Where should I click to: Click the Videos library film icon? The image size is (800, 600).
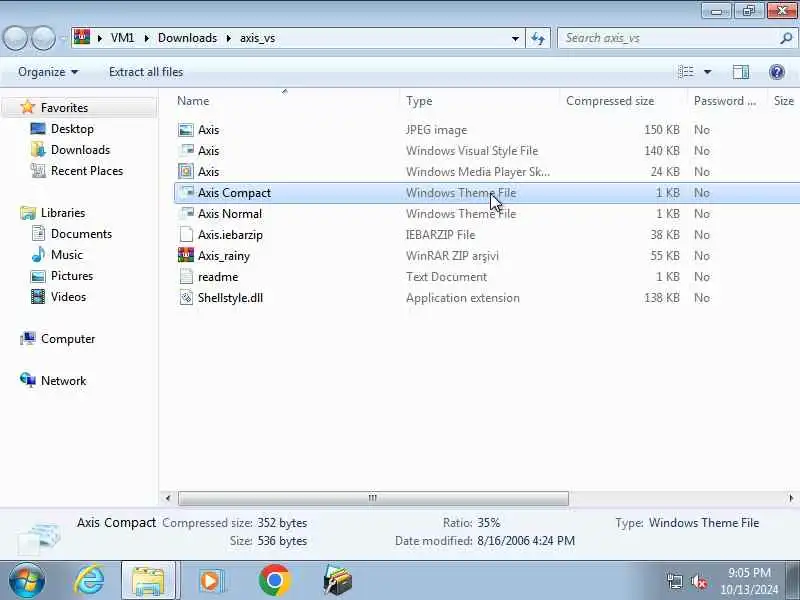tap(38, 296)
